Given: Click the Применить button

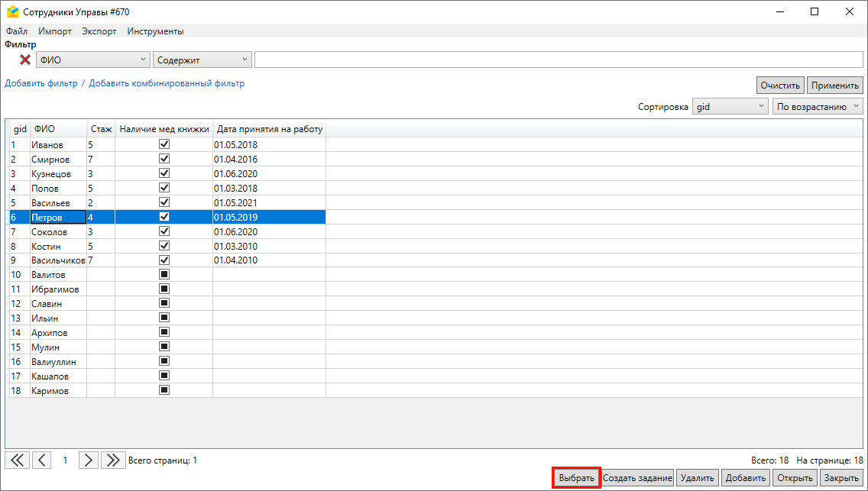Looking at the screenshot, I should coord(836,85).
